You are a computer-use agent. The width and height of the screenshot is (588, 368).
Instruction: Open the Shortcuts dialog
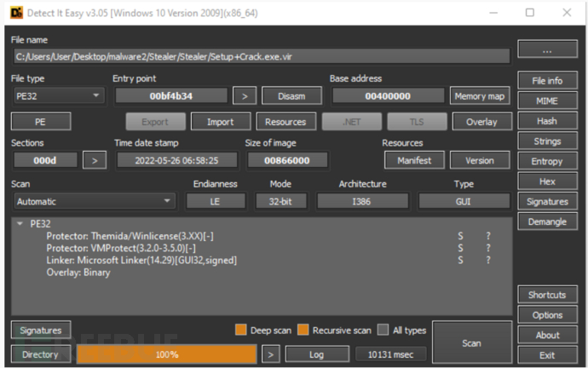547,295
